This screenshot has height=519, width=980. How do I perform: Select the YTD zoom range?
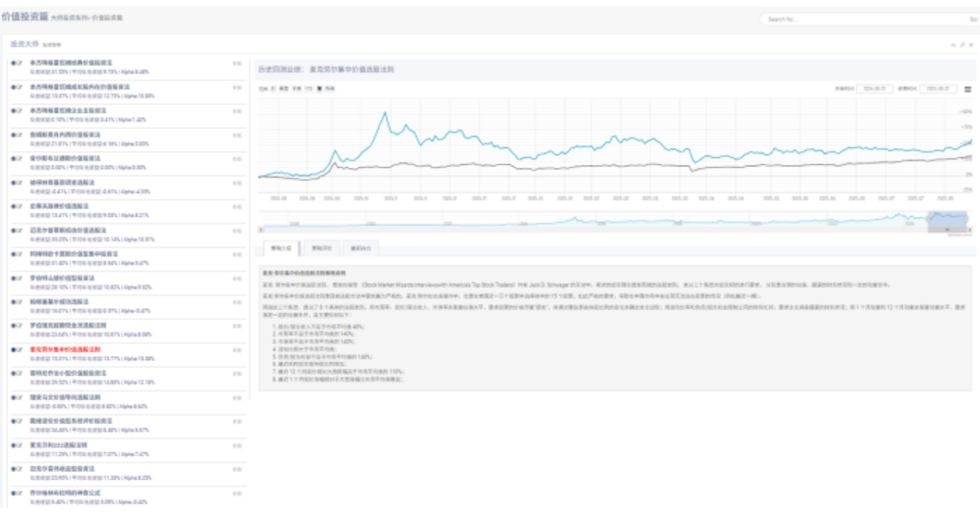(x=308, y=88)
